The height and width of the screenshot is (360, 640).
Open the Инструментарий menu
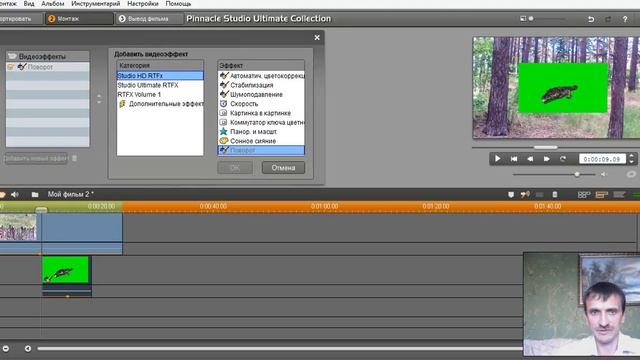tap(96, 4)
